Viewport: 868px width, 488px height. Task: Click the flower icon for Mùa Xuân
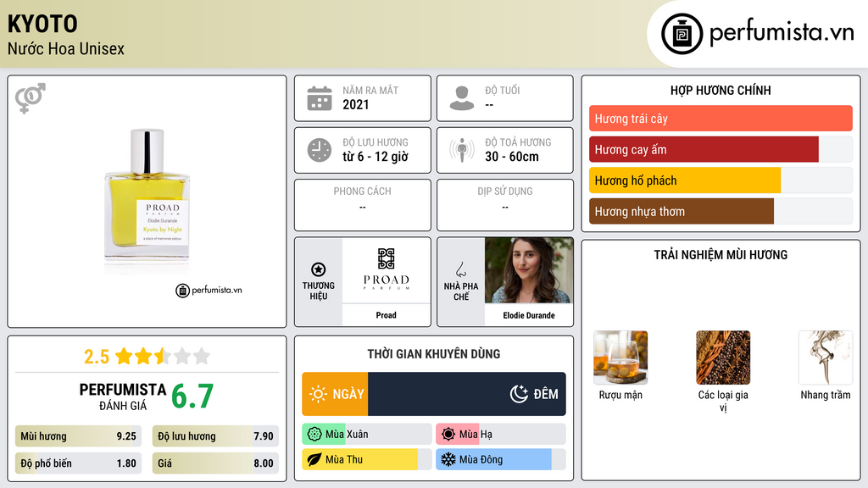(x=314, y=435)
